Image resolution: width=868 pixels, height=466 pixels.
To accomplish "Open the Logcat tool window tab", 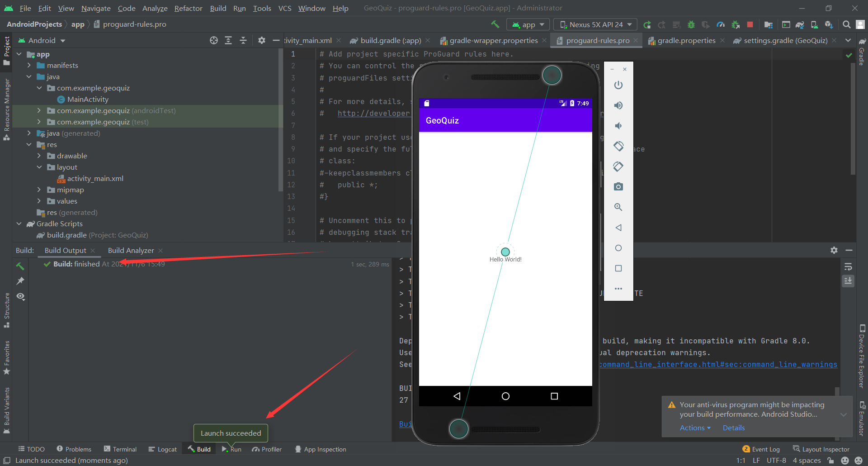I will (x=162, y=449).
